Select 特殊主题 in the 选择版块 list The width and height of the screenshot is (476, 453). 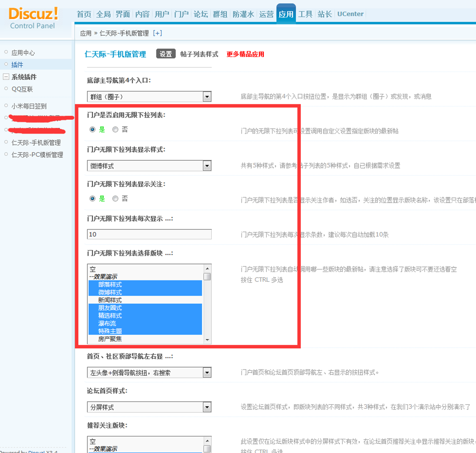point(145,331)
